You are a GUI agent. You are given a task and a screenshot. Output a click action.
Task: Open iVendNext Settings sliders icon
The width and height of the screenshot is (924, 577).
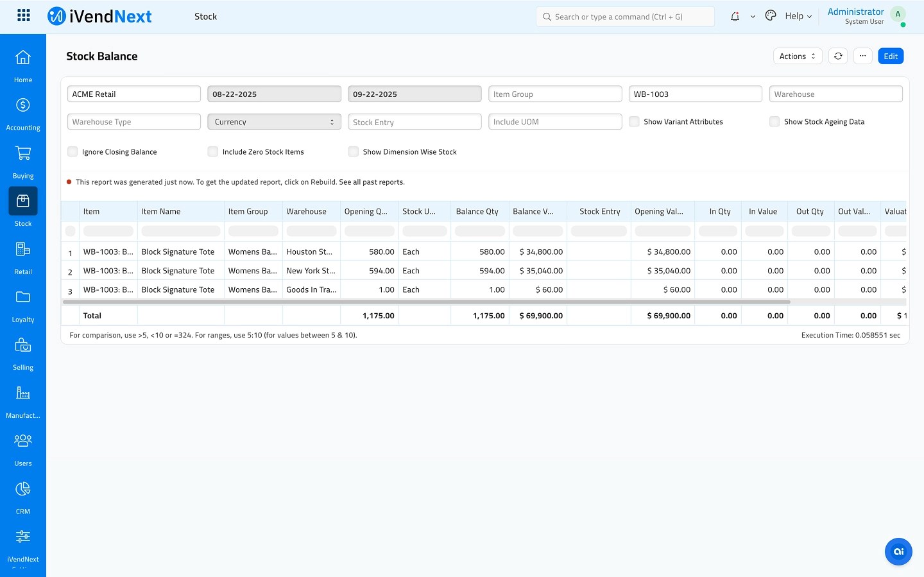23,537
